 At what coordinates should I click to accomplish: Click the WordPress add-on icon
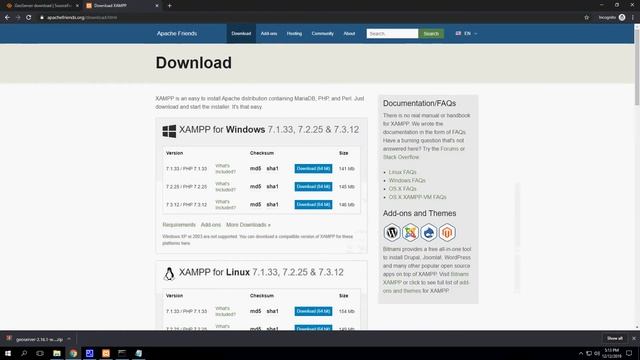pyautogui.click(x=392, y=233)
